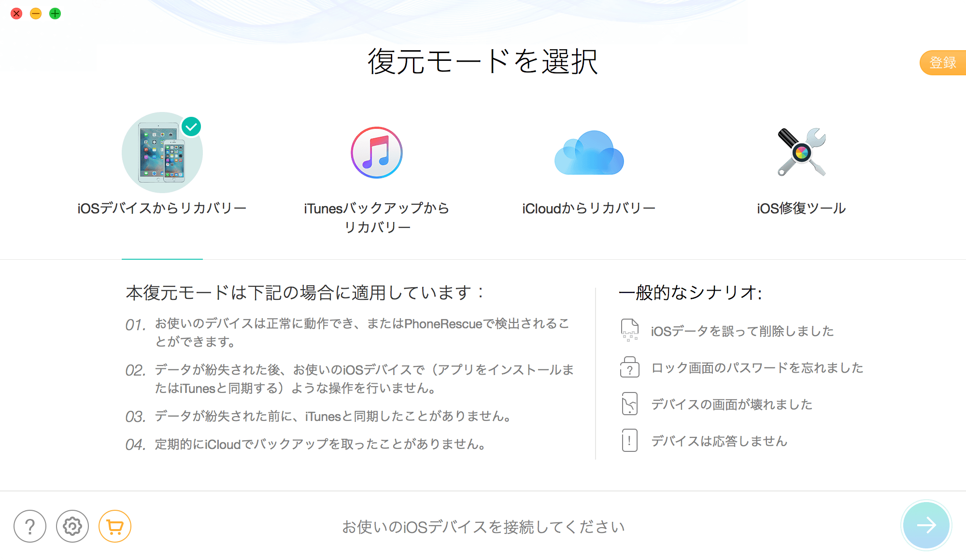Select the iCloud recovery cloud icon
This screenshot has width=966, height=560.
589,153
